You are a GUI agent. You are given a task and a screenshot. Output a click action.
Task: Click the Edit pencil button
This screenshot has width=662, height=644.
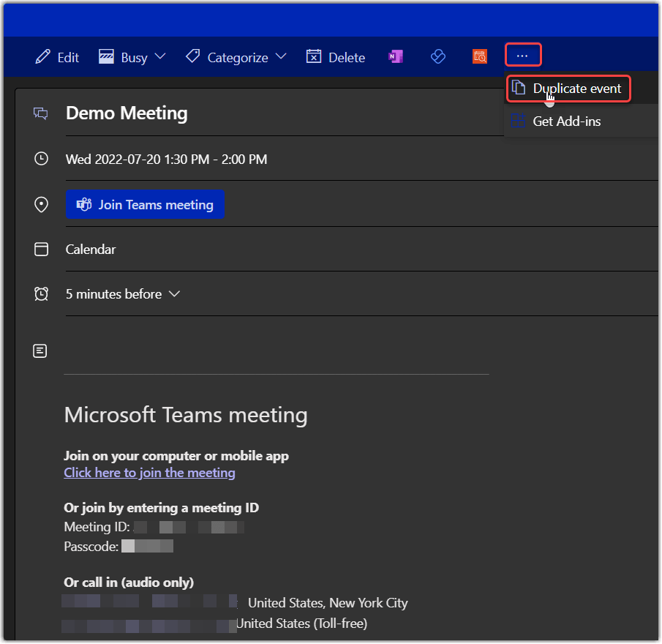[x=57, y=57]
